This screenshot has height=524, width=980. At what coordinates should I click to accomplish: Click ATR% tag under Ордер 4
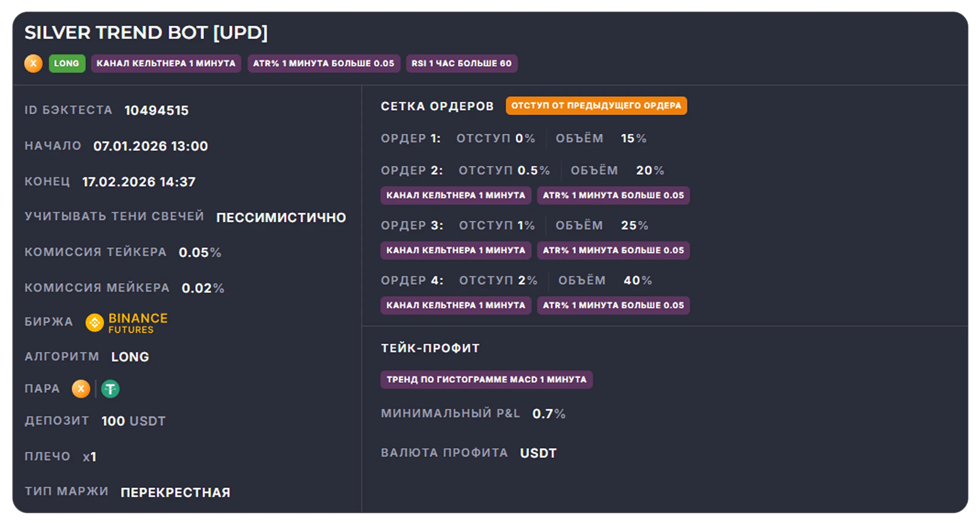point(613,305)
